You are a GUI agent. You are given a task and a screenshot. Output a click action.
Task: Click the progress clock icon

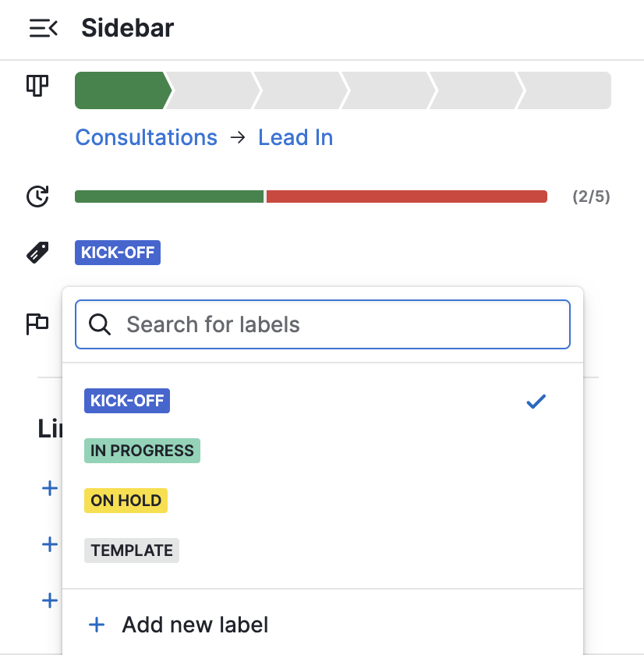click(37, 196)
